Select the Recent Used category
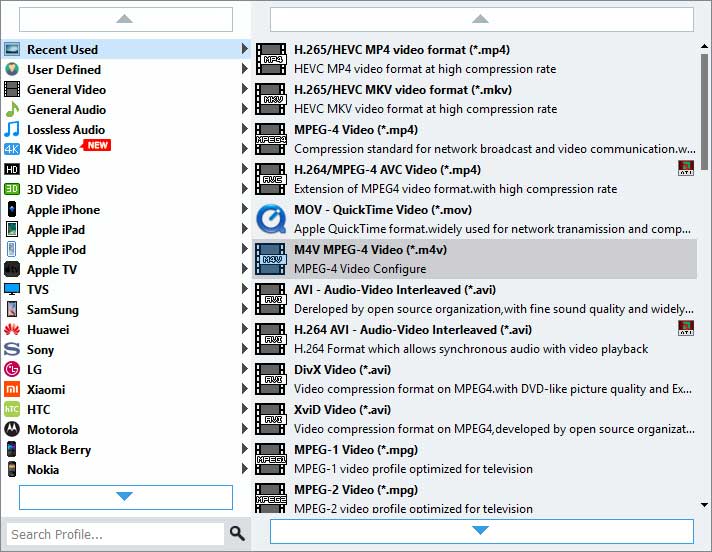This screenshot has height=552, width=712. pos(62,50)
